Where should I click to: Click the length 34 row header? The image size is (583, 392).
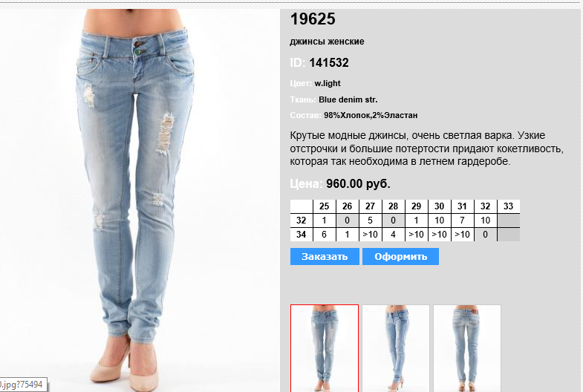coord(302,235)
